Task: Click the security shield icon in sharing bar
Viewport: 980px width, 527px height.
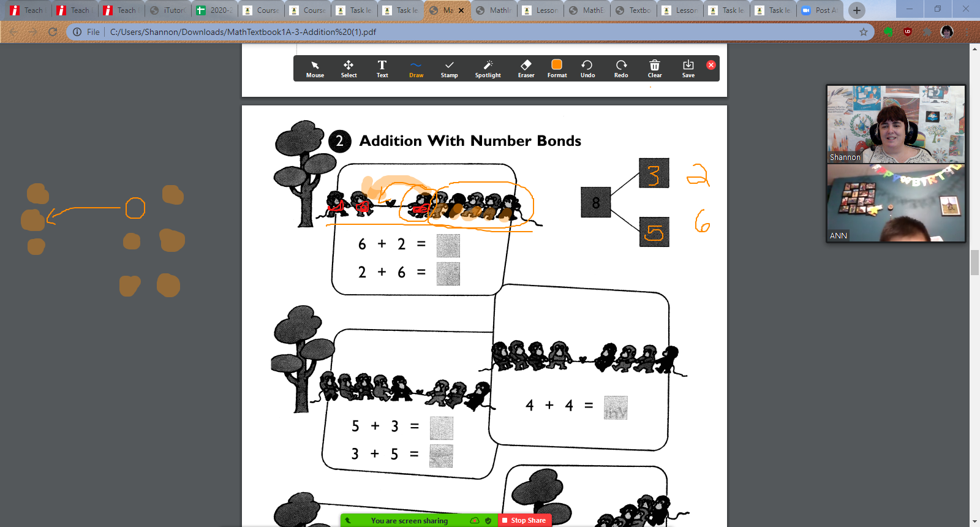Action: (488, 520)
